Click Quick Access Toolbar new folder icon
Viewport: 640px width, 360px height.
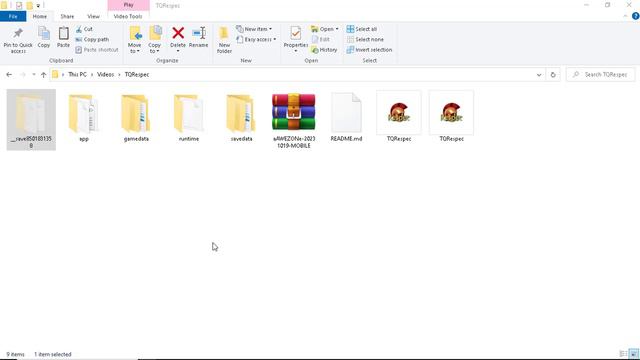(29, 6)
